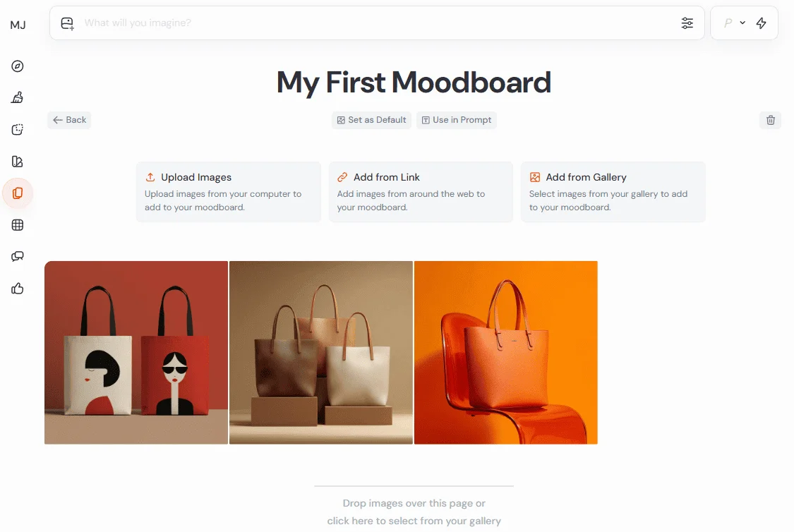Click Set as Default button
Viewport: 794px width, 532px height.
click(372, 120)
